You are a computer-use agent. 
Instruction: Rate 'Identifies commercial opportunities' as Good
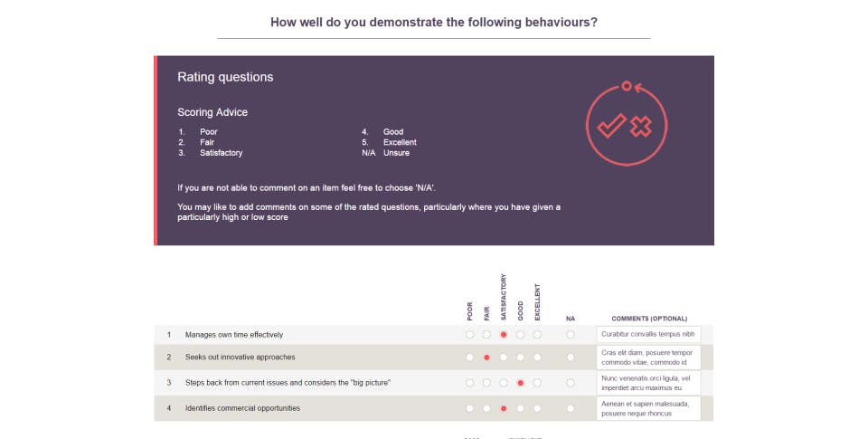click(x=520, y=408)
